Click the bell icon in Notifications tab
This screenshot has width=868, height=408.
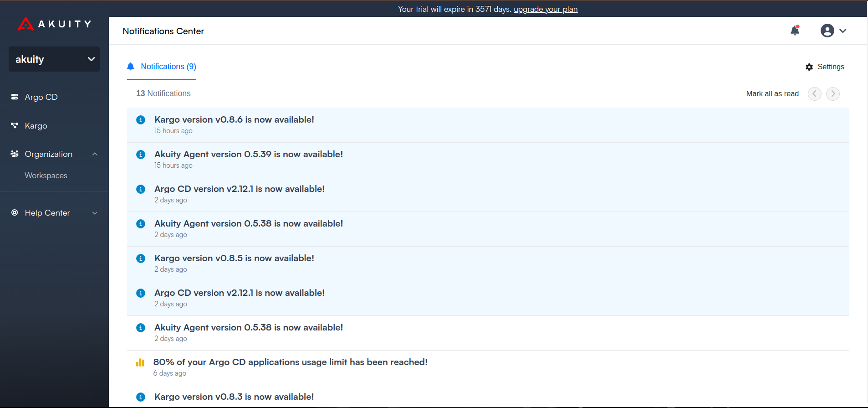[131, 67]
